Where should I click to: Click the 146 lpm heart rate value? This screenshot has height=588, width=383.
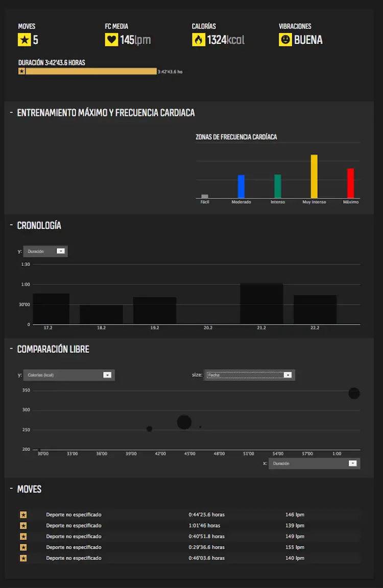tap(295, 515)
